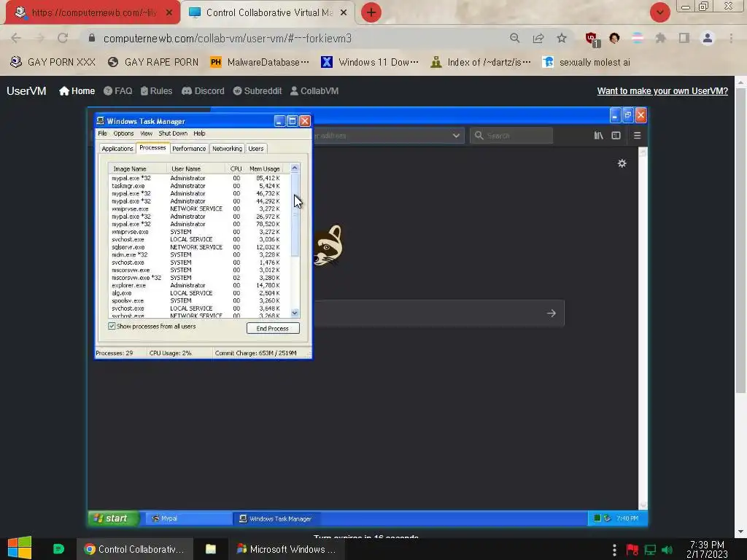Toggle the Chrome side panel icon
The image size is (747, 560).
click(x=684, y=38)
